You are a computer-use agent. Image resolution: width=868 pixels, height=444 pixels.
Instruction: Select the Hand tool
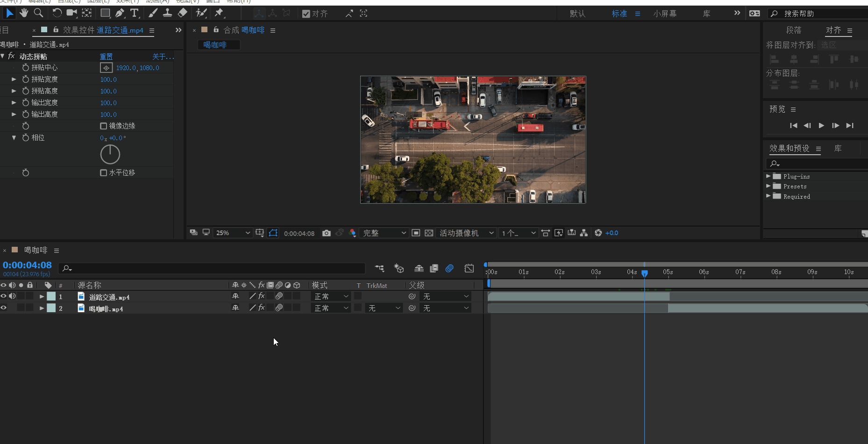coord(24,13)
